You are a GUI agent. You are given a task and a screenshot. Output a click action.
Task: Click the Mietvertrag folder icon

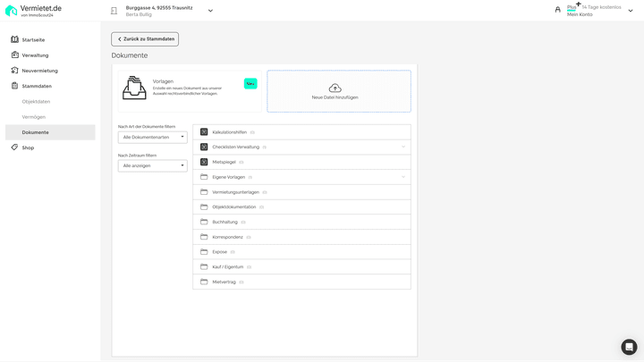204,282
